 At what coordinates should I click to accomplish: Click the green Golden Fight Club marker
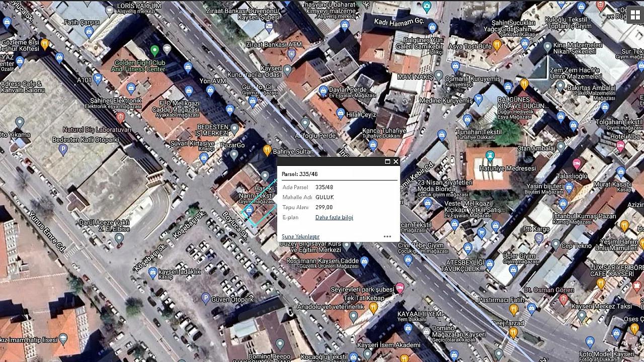(155, 50)
